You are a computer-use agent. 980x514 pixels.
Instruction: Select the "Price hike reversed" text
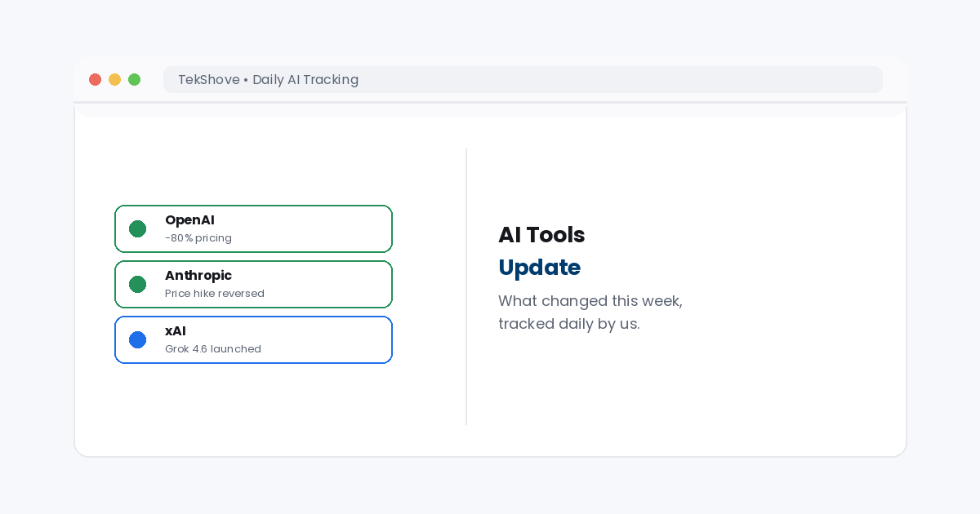click(215, 294)
